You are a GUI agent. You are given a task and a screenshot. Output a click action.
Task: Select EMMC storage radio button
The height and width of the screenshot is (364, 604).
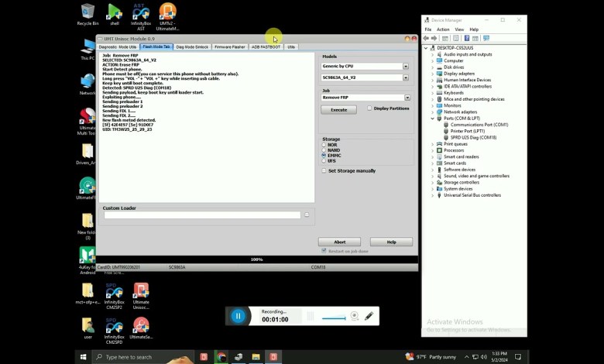pyautogui.click(x=324, y=155)
